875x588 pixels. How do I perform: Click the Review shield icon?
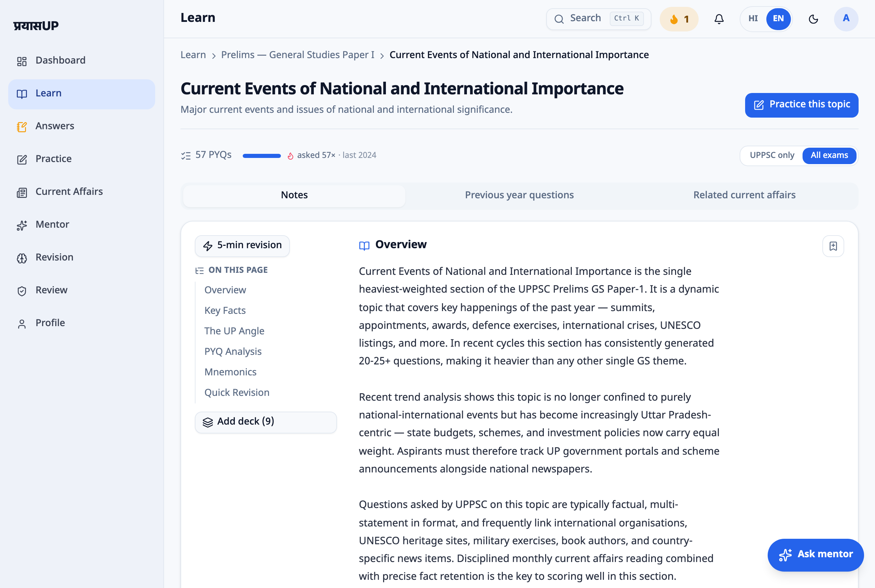click(x=22, y=291)
